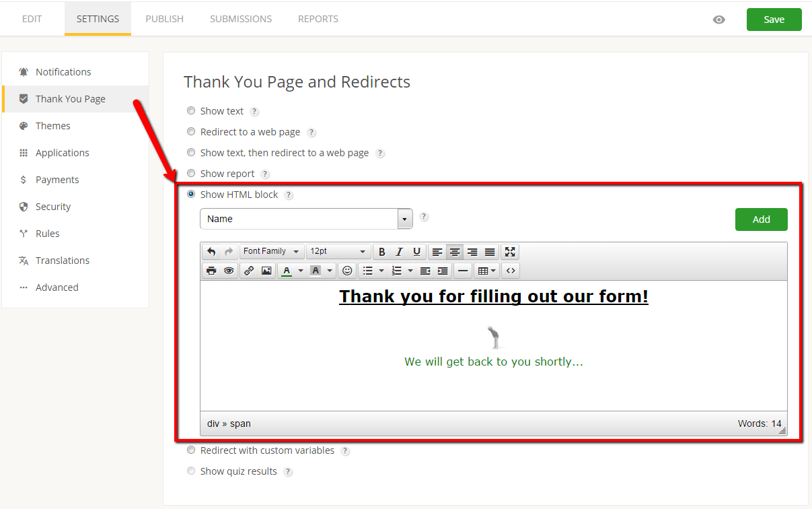Viewport: 812px width, 509px height.
Task: Switch to the EDIT tab
Action: pyautogui.click(x=32, y=19)
